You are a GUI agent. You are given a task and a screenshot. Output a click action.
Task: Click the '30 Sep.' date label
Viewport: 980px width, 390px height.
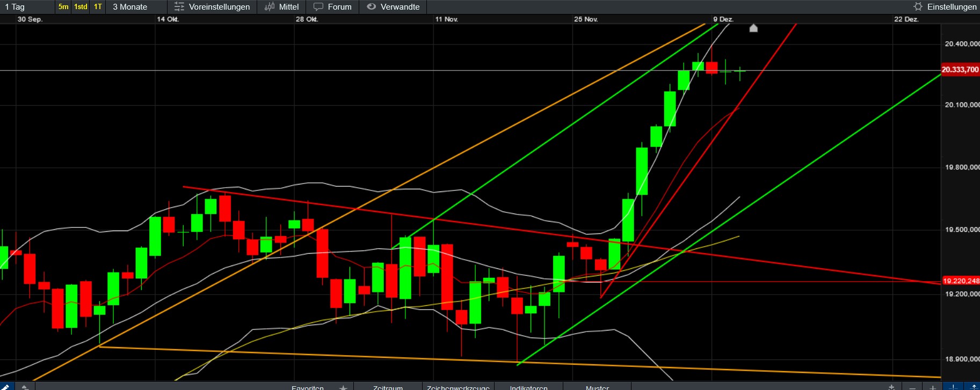coord(30,19)
